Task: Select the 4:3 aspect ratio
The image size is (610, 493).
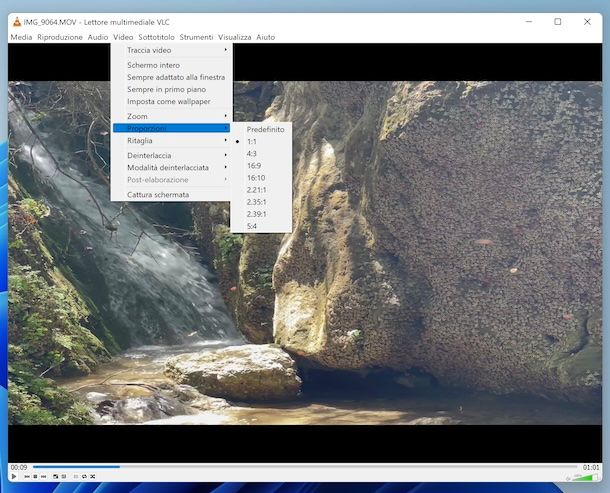Action: [252, 154]
